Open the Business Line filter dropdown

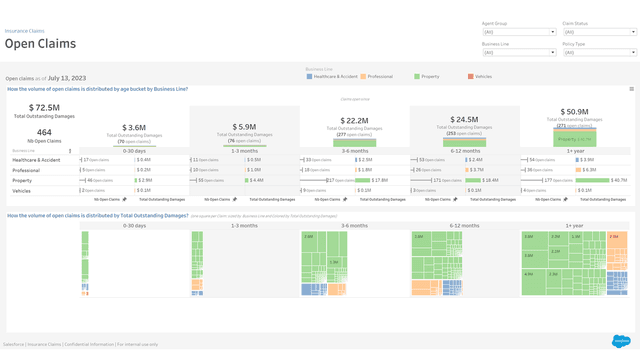[x=519, y=52]
